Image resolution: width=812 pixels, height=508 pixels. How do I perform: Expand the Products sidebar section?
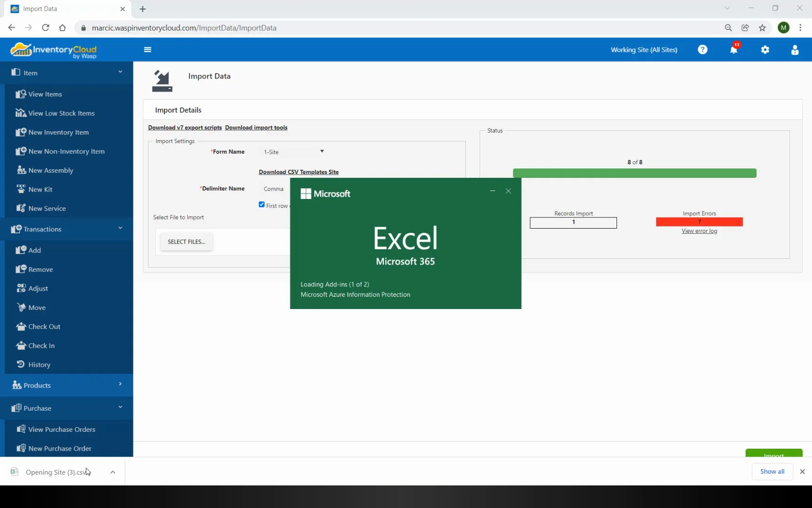pyautogui.click(x=120, y=384)
